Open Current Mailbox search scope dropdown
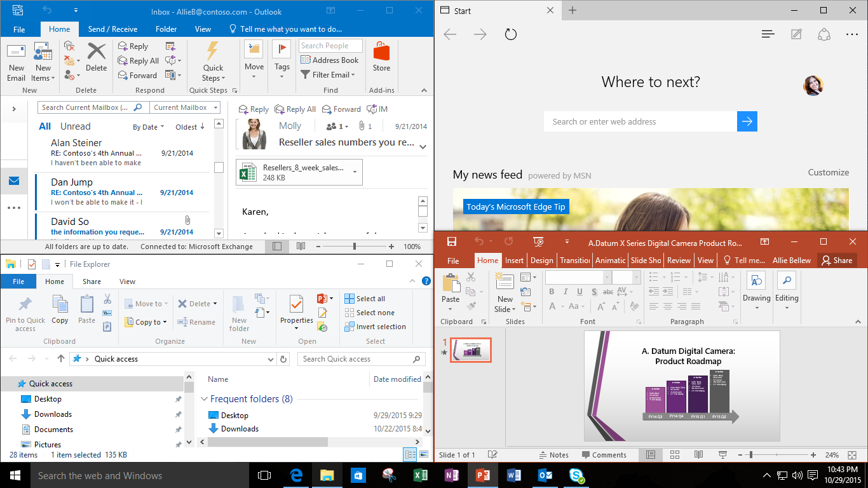868x488 pixels. 185,107
